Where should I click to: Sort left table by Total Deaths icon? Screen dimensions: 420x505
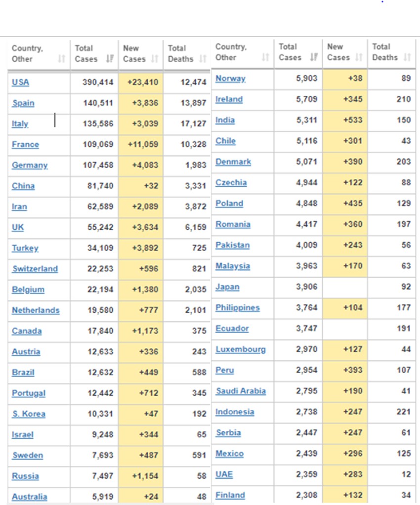click(x=203, y=59)
